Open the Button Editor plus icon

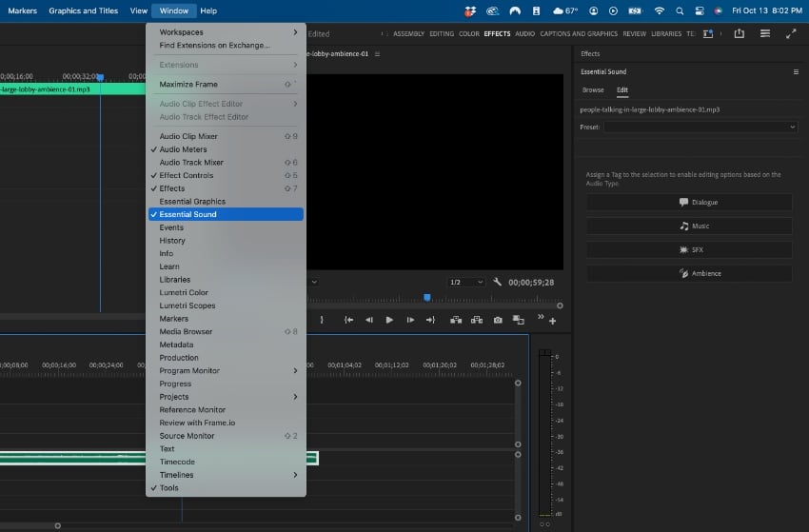pyautogui.click(x=553, y=322)
